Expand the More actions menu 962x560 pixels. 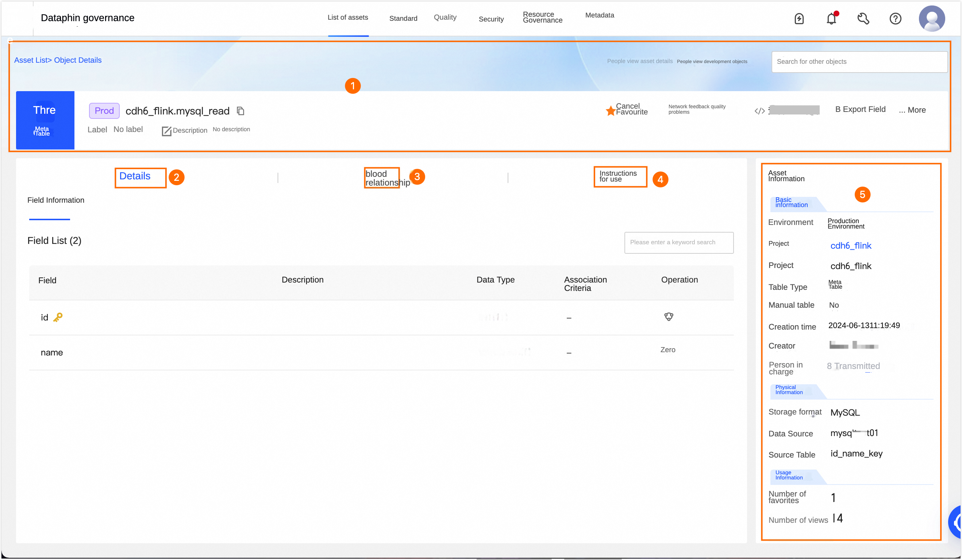912,110
